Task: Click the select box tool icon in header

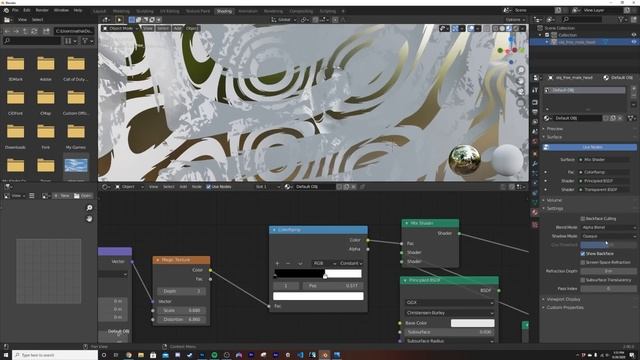Action: tap(131, 19)
